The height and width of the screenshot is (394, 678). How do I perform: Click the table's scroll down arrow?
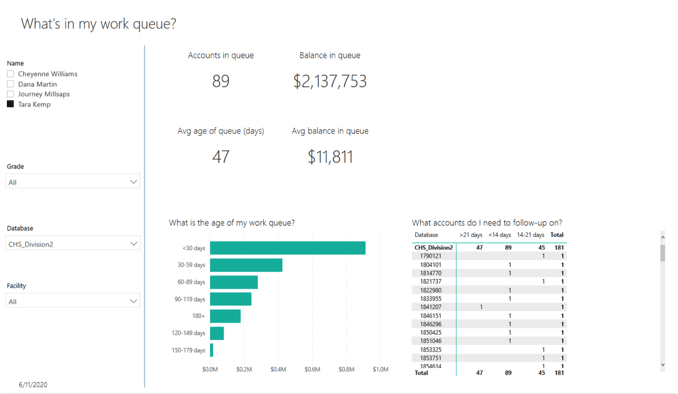point(662,365)
